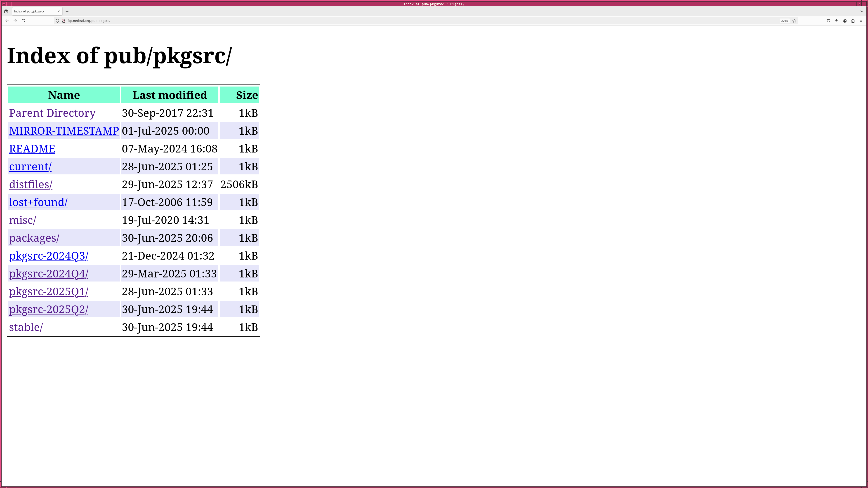
Task: Open the hamburger application menu
Action: (861, 21)
